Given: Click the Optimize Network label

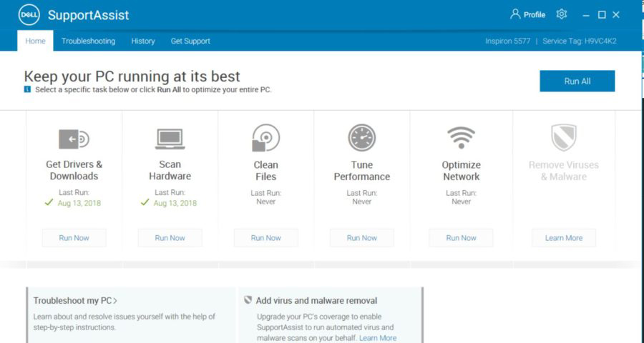Looking at the screenshot, I should pos(462,171).
